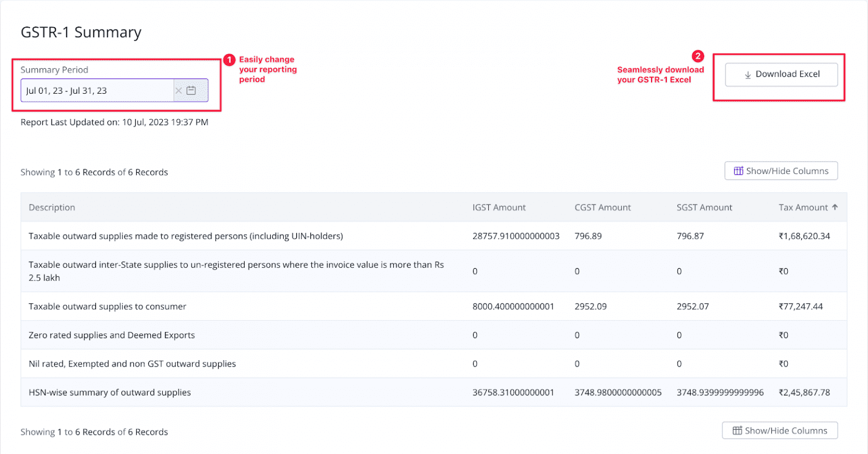This screenshot has width=868, height=454.
Task: Download the GSTR-1 Excel report
Action: coord(781,75)
